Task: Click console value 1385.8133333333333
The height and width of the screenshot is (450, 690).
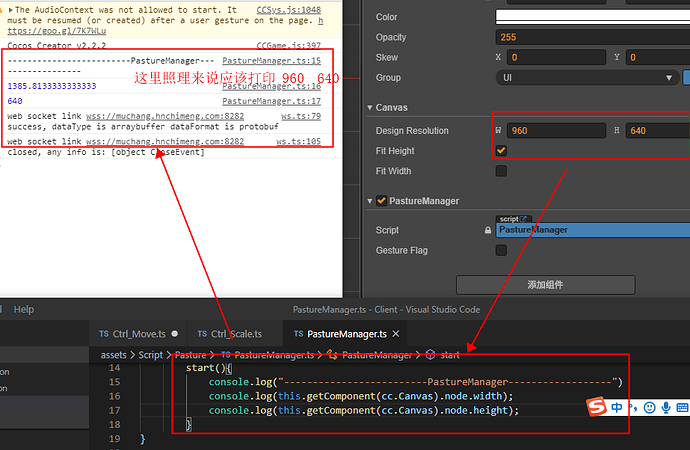Action: point(52,86)
